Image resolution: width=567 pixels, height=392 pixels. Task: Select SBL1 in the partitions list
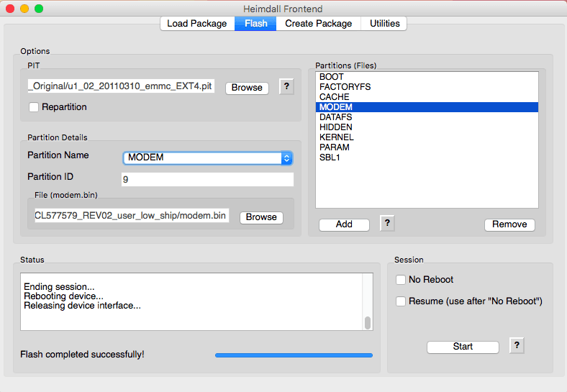[x=427, y=158]
